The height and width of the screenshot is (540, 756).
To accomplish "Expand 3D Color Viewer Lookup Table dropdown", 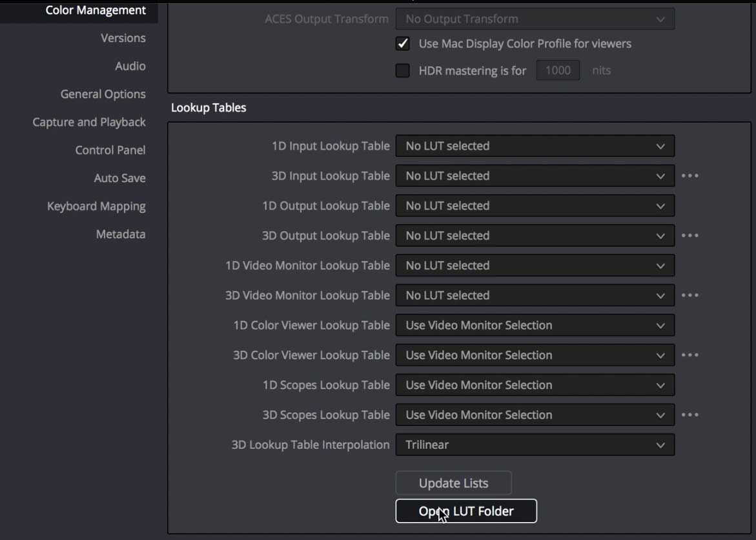I will point(535,356).
